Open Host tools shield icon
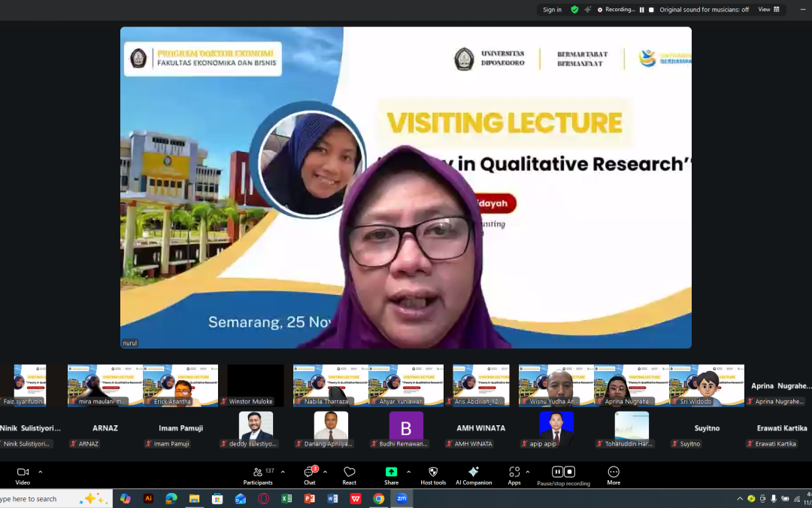The height and width of the screenshot is (508, 812). [433, 475]
